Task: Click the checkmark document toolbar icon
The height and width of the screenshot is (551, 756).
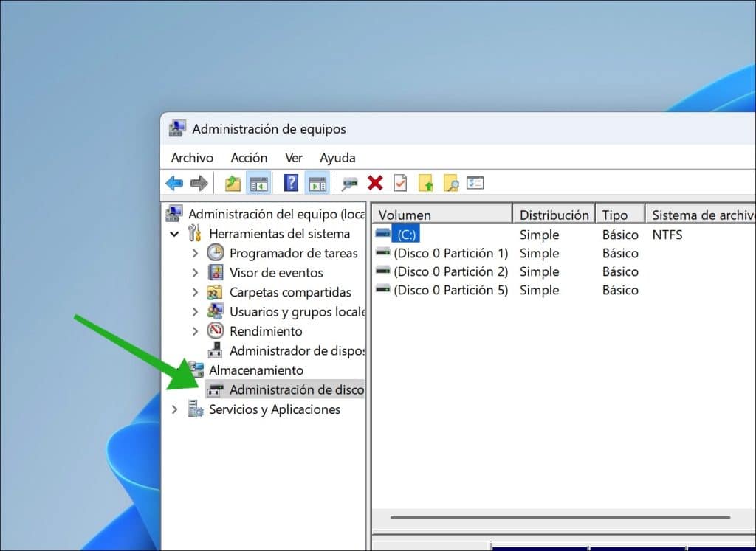Action: point(400,184)
